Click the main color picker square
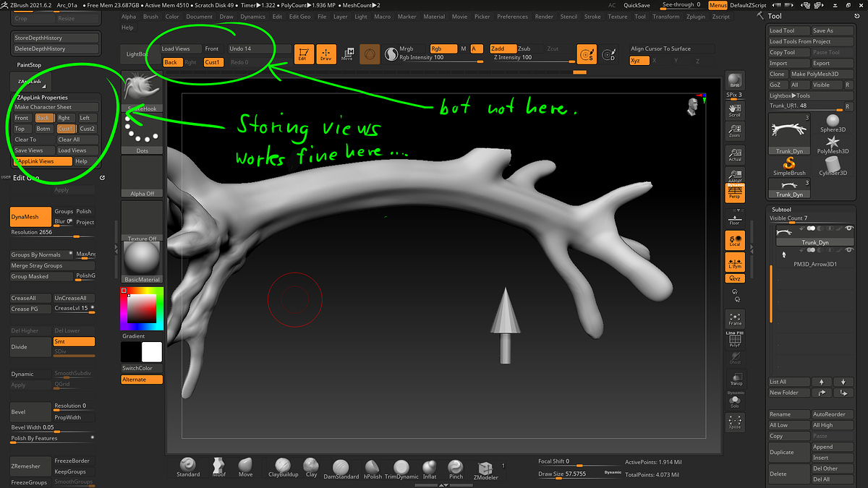 pos(142,308)
